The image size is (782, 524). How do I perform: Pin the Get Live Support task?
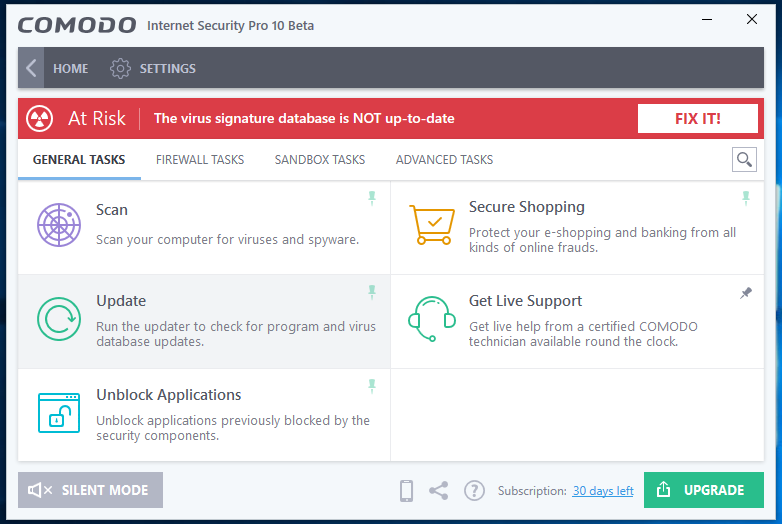(x=745, y=293)
